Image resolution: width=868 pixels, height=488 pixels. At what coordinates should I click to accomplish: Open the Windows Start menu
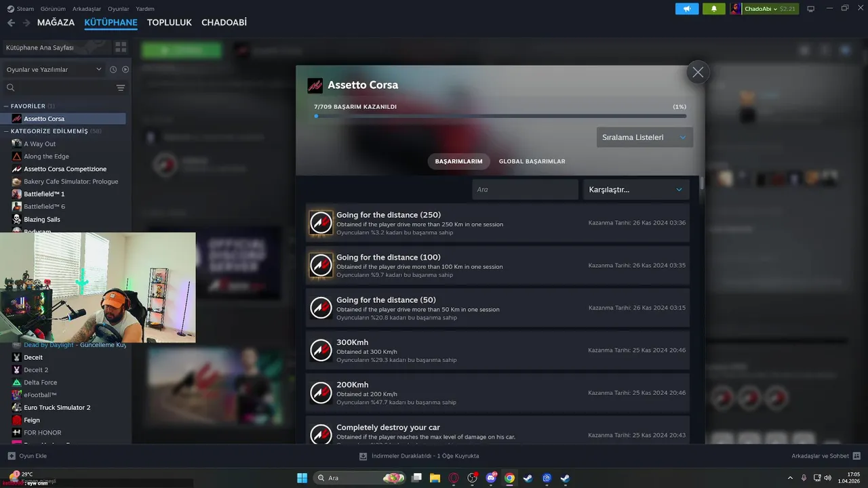tap(302, 478)
